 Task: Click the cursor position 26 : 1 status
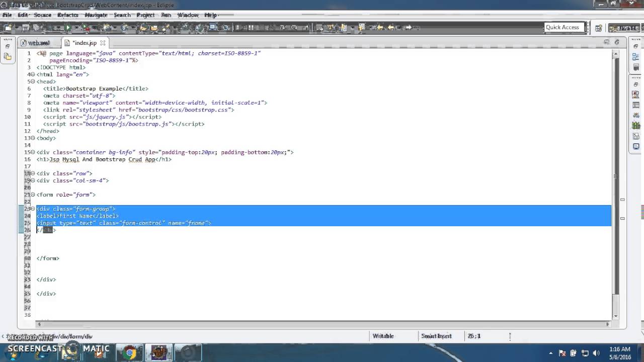click(x=474, y=336)
